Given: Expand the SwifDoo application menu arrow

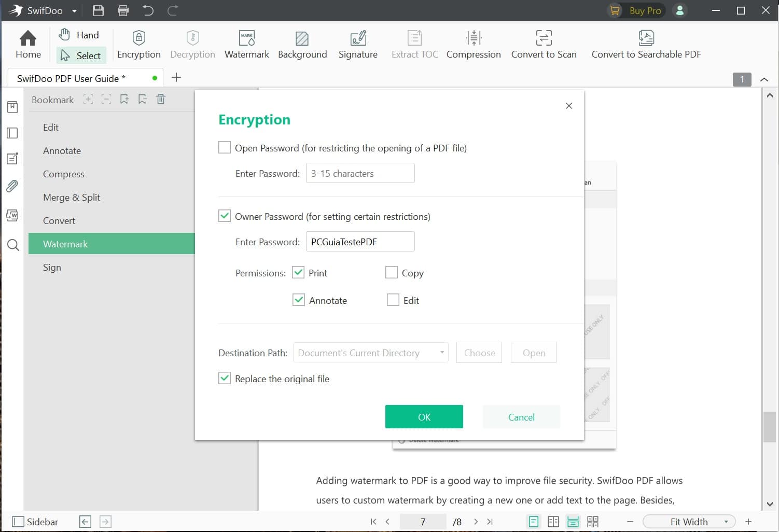Looking at the screenshot, I should click(74, 11).
